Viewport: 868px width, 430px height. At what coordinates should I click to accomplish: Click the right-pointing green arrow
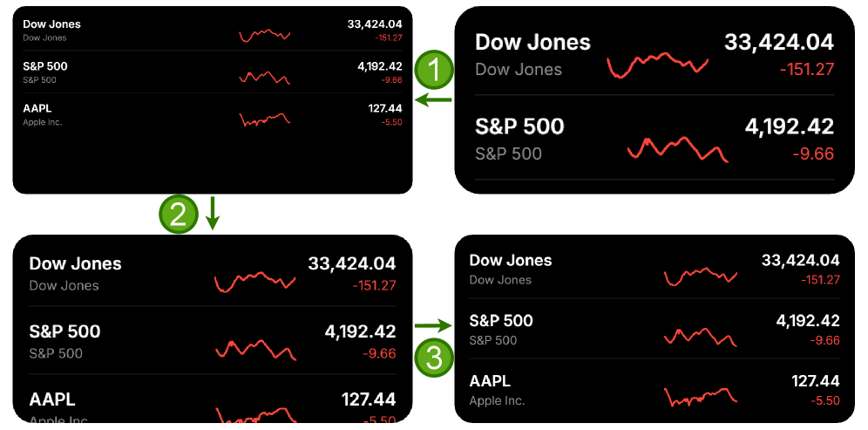point(434,326)
